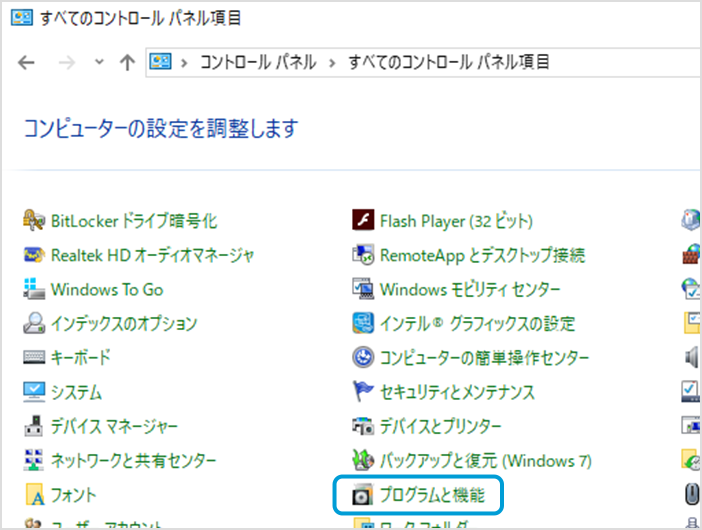Viewport: 702px width, 530px height.
Task: Click the devices and printers icon
Action: pyautogui.click(x=363, y=426)
